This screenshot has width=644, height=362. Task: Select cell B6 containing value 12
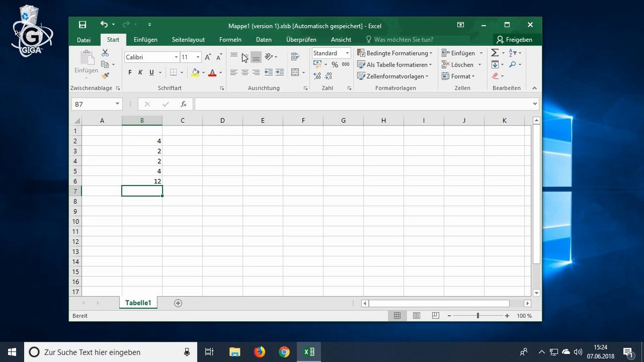[x=142, y=181]
